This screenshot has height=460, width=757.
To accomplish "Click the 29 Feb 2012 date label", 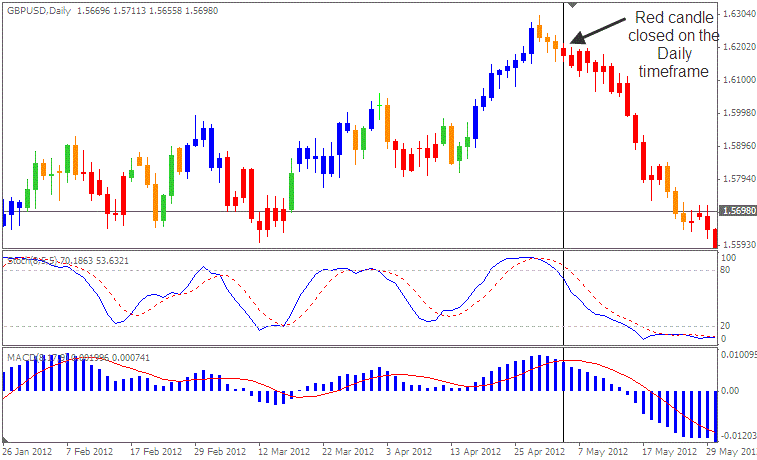I will tap(220, 452).
